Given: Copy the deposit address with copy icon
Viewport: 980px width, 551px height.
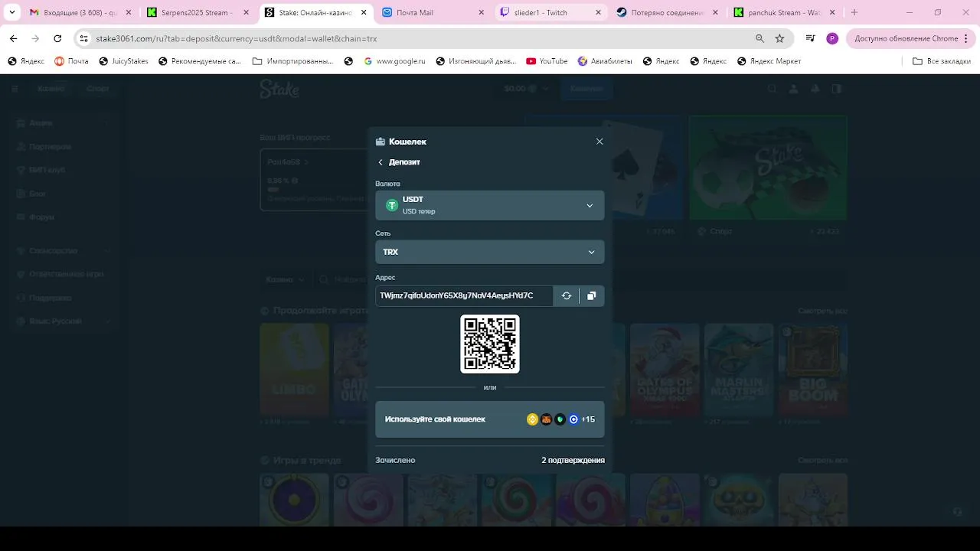Looking at the screenshot, I should pyautogui.click(x=592, y=295).
